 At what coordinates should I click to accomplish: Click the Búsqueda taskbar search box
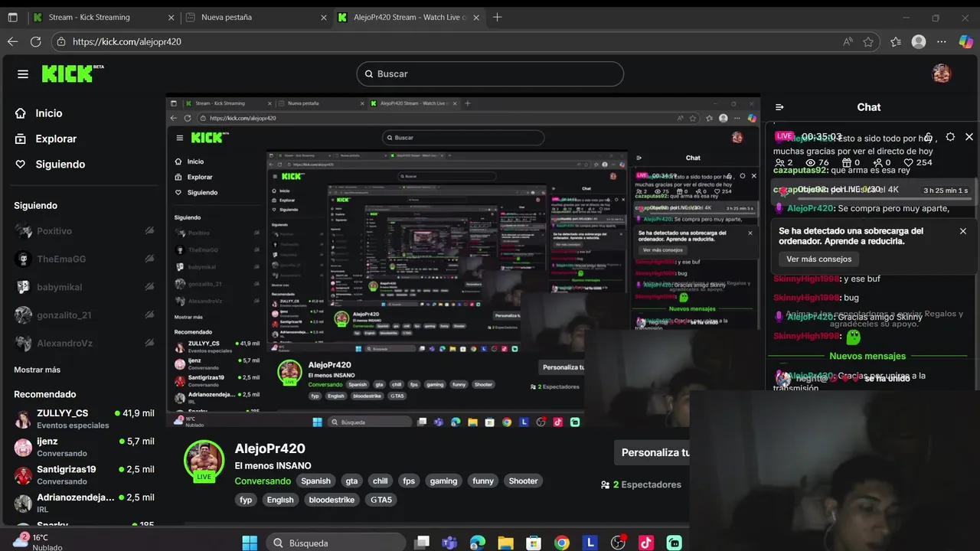(337, 543)
